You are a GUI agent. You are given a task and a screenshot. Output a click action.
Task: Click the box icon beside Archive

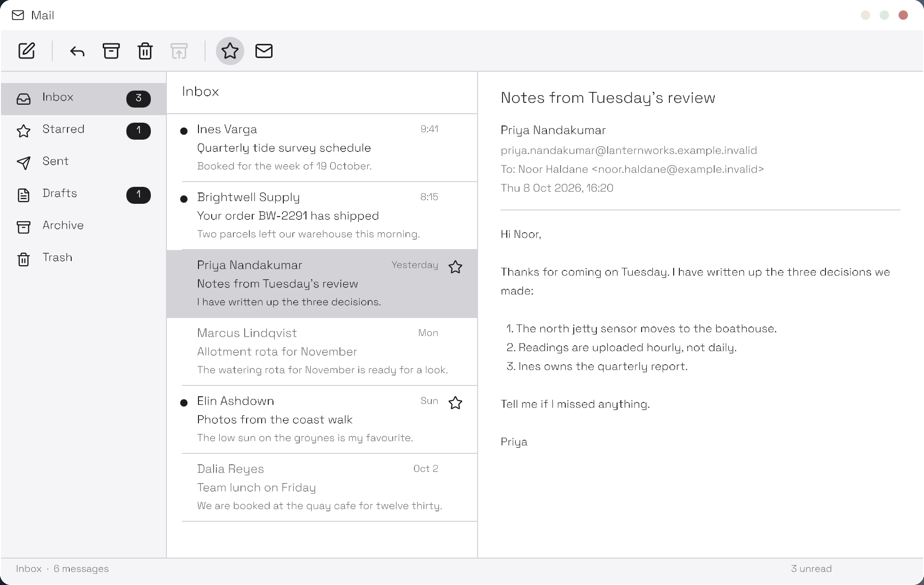[24, 227]
